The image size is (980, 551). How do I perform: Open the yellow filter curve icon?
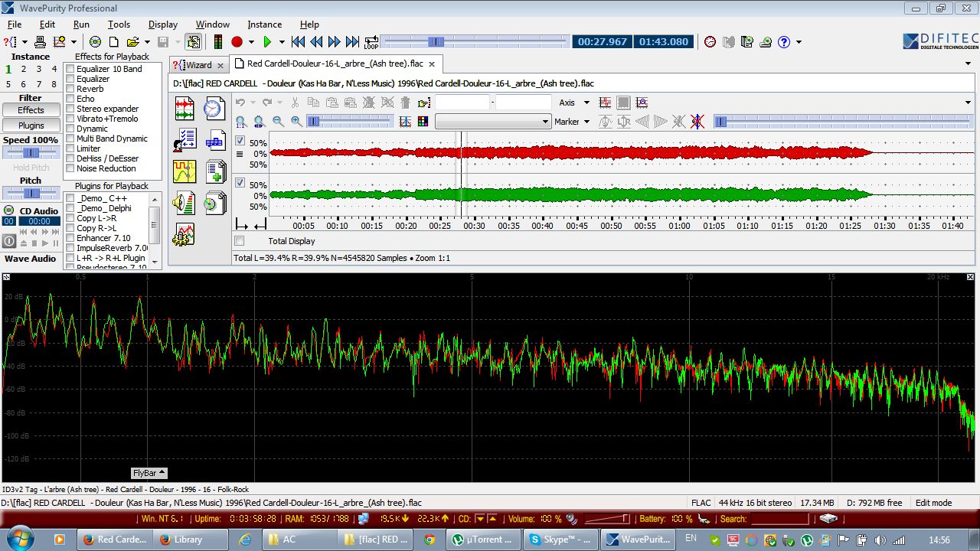point(185,171)
